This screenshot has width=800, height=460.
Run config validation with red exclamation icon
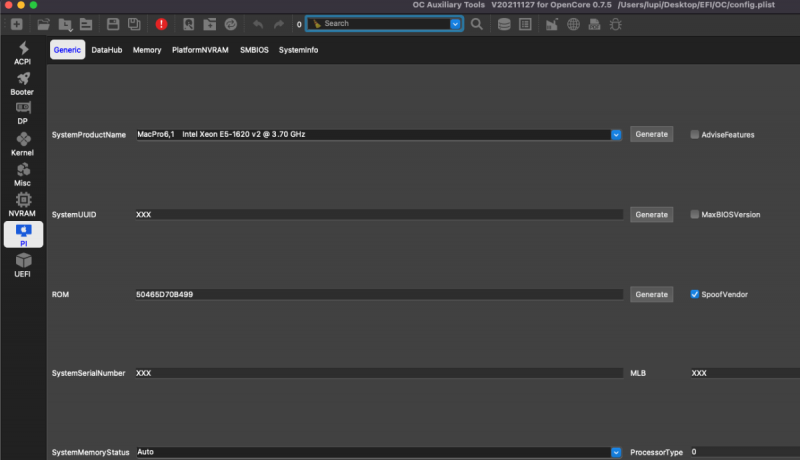pyautogui.click(x=161, y=24)
